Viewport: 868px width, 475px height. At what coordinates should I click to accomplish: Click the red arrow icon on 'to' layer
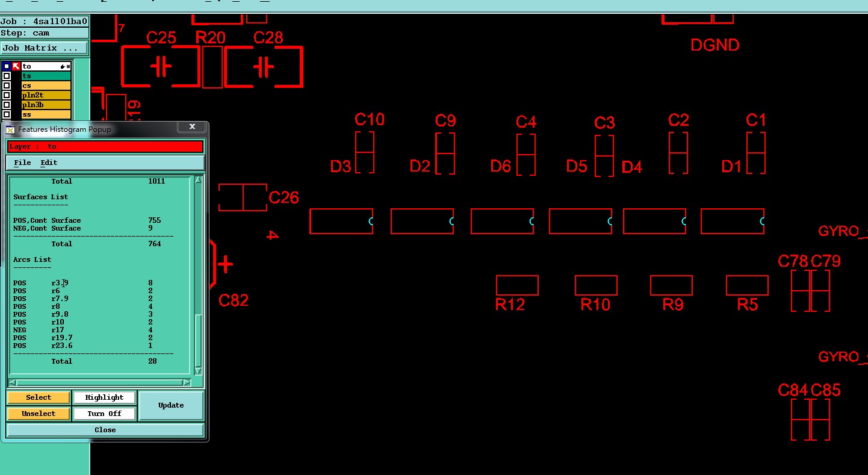(x=16, y=66)
